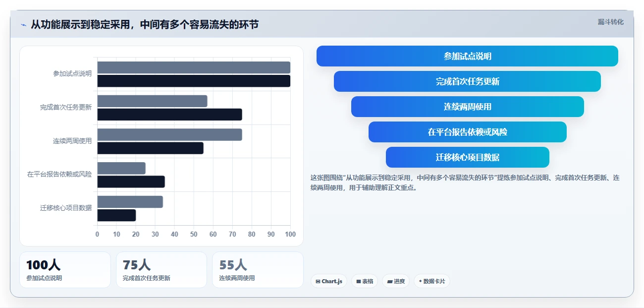644x308 pixels.
Task: Click the dark bar for 迁移核心项目数据
Action: 116,215
